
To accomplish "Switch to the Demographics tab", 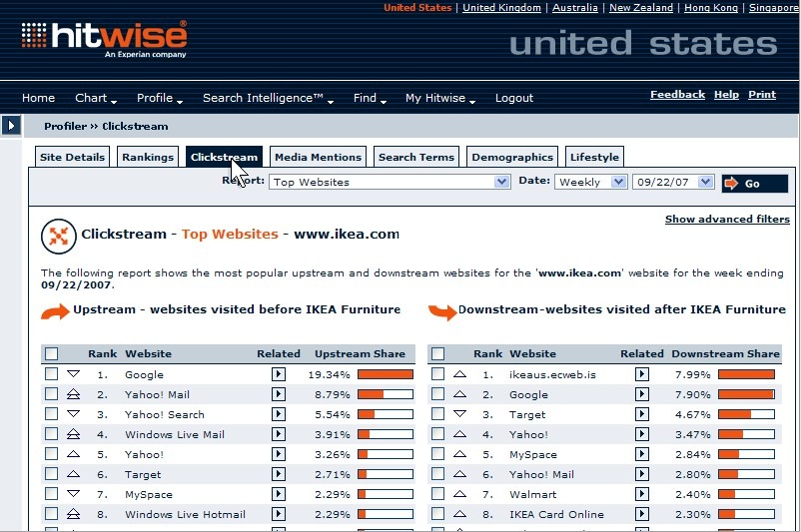I will point(512,157).
